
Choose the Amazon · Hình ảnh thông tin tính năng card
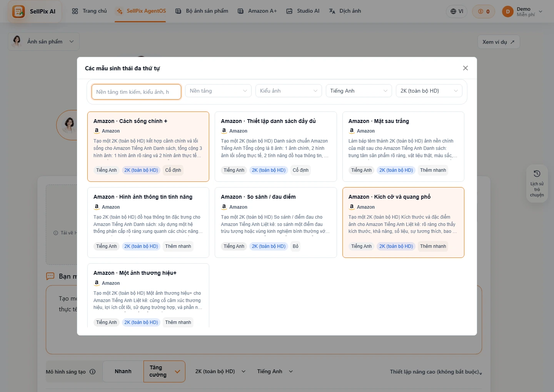(x=148, y=223)
